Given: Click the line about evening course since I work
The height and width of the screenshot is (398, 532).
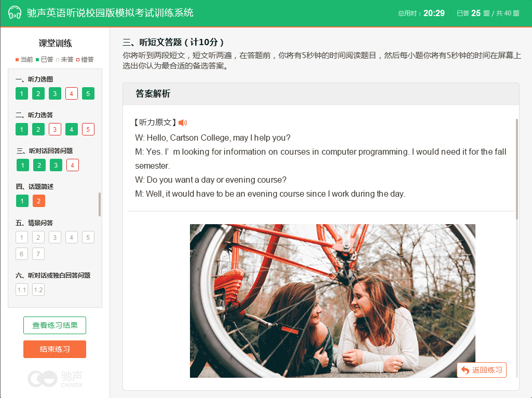Looking at the screenshot, I should (270, 194).
